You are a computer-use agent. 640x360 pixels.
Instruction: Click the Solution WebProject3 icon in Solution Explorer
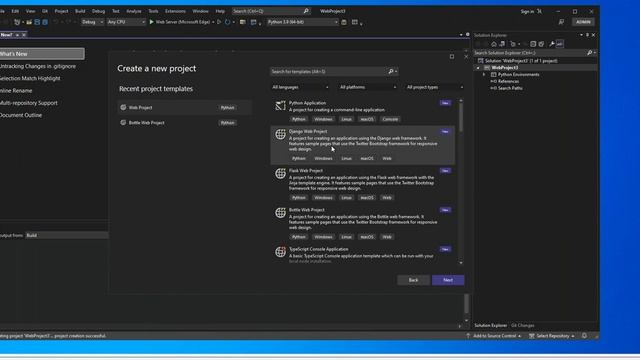pyautogui.click(x=480, y=61)
